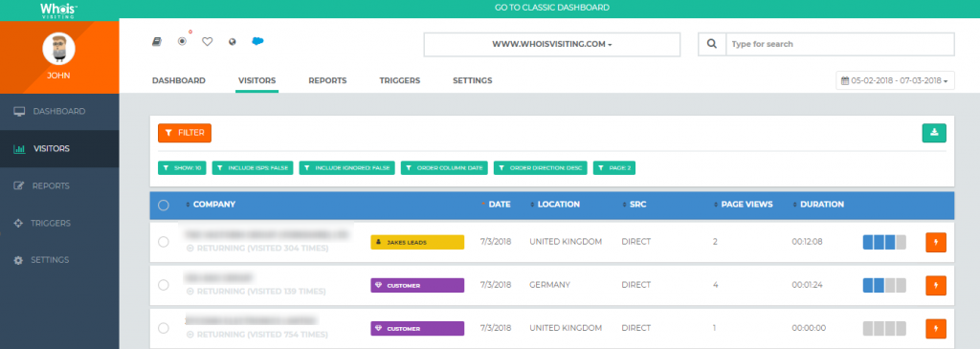Trigger lightning action for Germany row
980x349 pixels.
click(x=936, y=285)
